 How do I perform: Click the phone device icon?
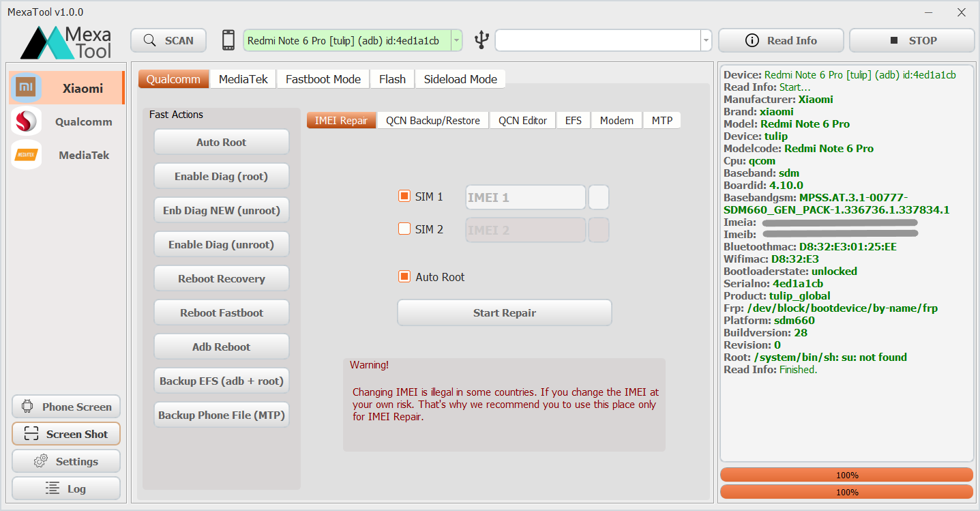tap(228, 40)
